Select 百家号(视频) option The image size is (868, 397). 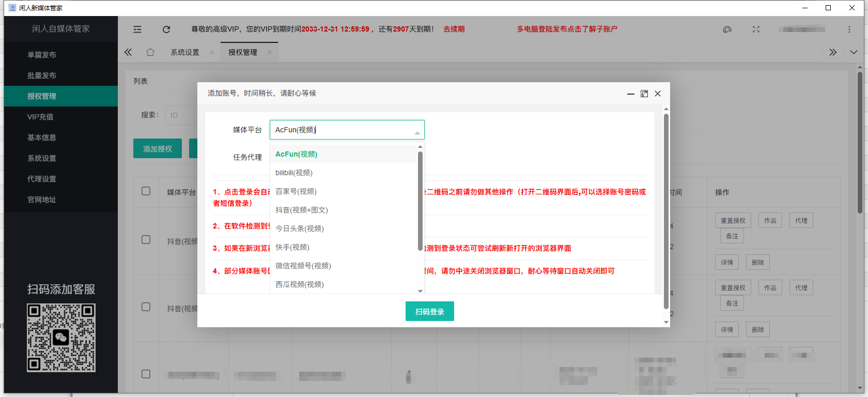[344, 191]
